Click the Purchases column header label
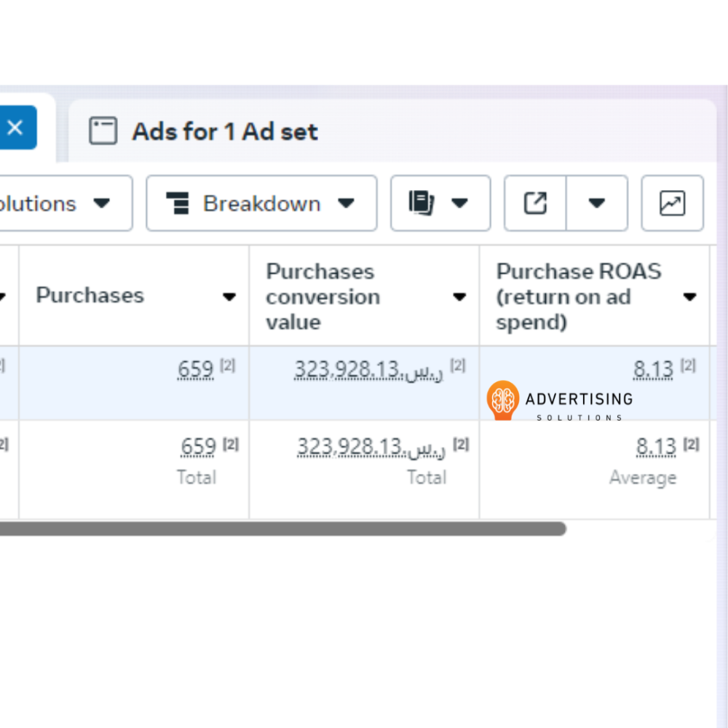This screenshot has width=728, height=728. 90,296
